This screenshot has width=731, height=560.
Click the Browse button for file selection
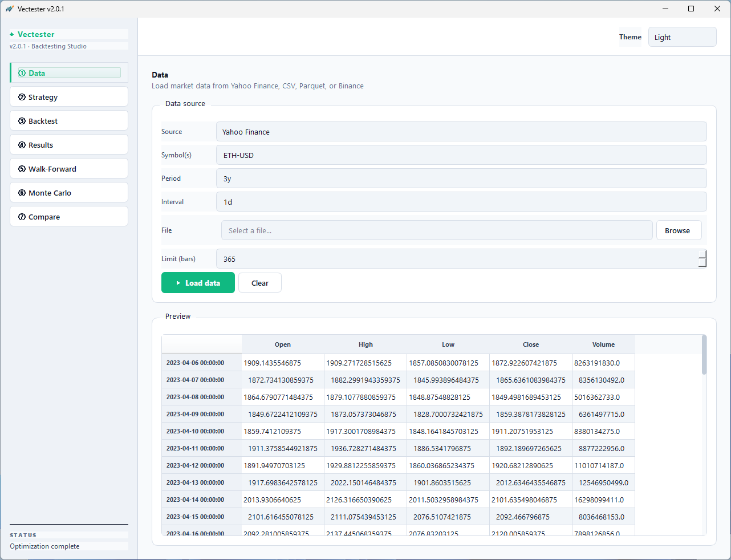(679, 230)
